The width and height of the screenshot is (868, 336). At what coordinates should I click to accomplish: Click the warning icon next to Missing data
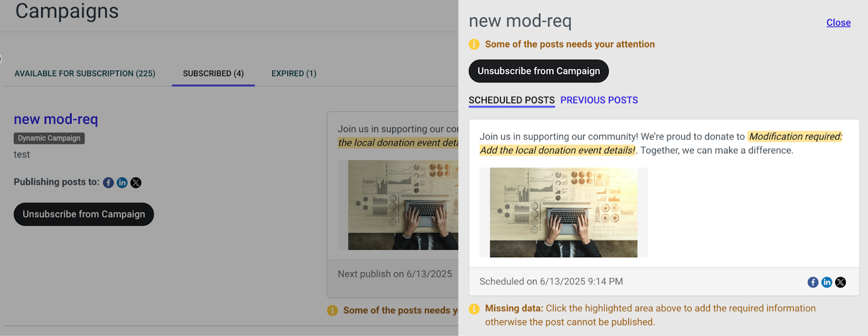474,309
